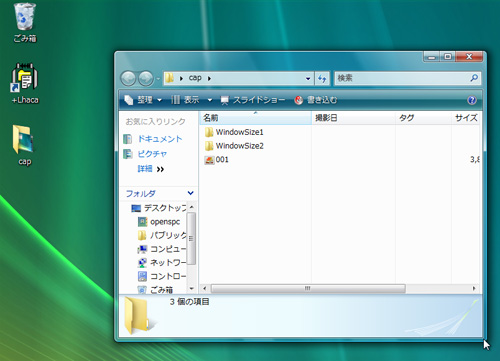Go forward with the Forward arrow button

coord(146,79)
